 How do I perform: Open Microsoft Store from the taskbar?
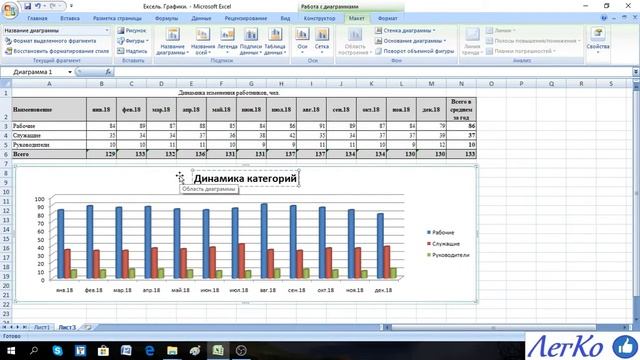(103, 351)
